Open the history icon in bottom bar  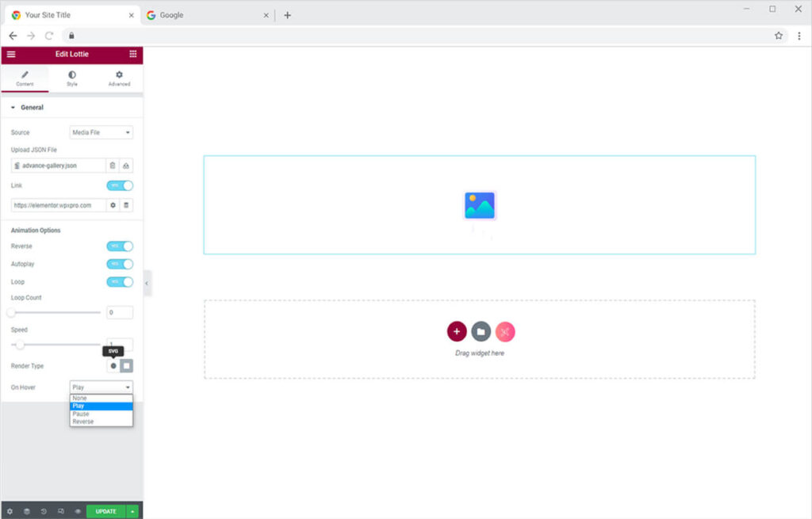coord(44,512)
